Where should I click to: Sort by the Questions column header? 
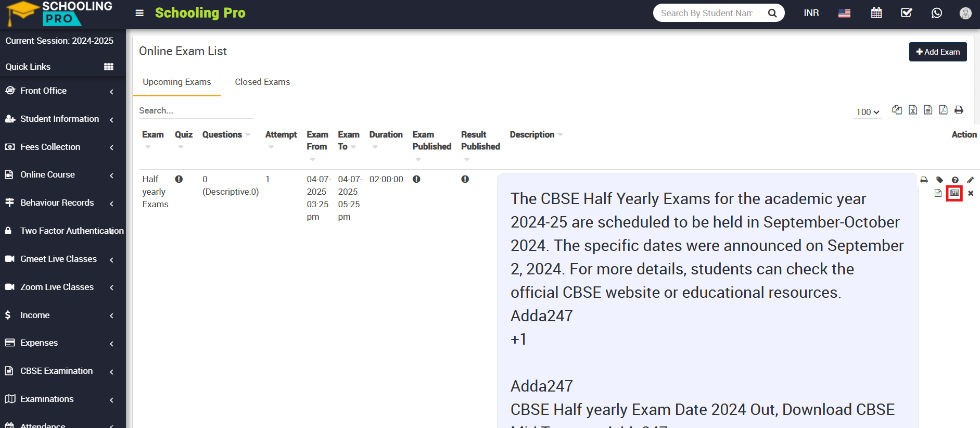[222, 135]
